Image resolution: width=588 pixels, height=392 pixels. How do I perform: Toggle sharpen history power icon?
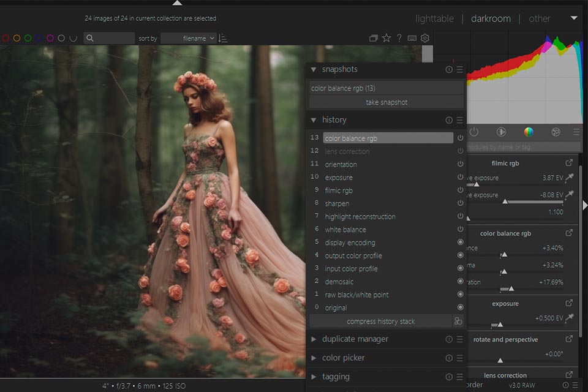coord(460,203)
